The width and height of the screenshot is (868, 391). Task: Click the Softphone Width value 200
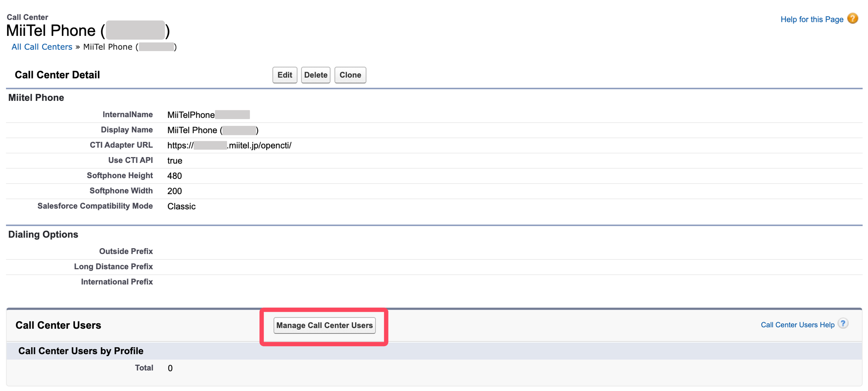tap(175, 191)
